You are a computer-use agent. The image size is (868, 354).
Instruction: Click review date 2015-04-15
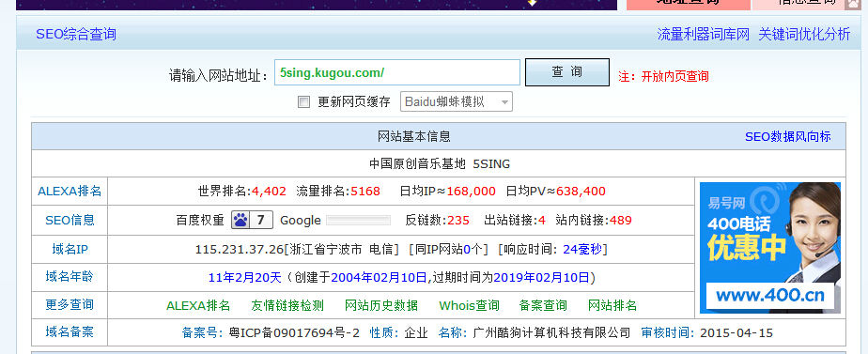click(x=736, y=333)
